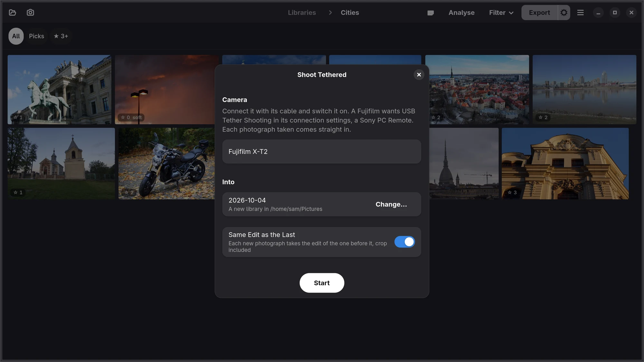Select the Picks filter tab
644x362 pixels.
[36, 36]
